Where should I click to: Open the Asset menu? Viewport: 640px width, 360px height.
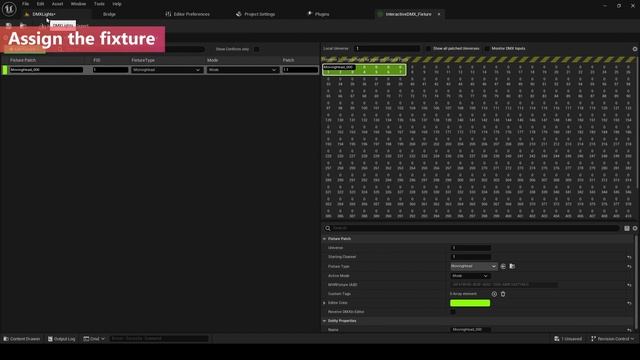point(57,4)
